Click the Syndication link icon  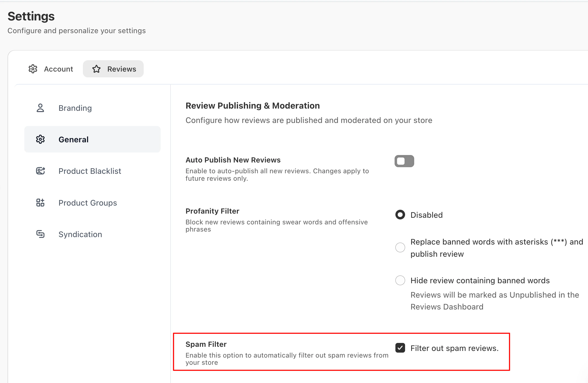40,234
